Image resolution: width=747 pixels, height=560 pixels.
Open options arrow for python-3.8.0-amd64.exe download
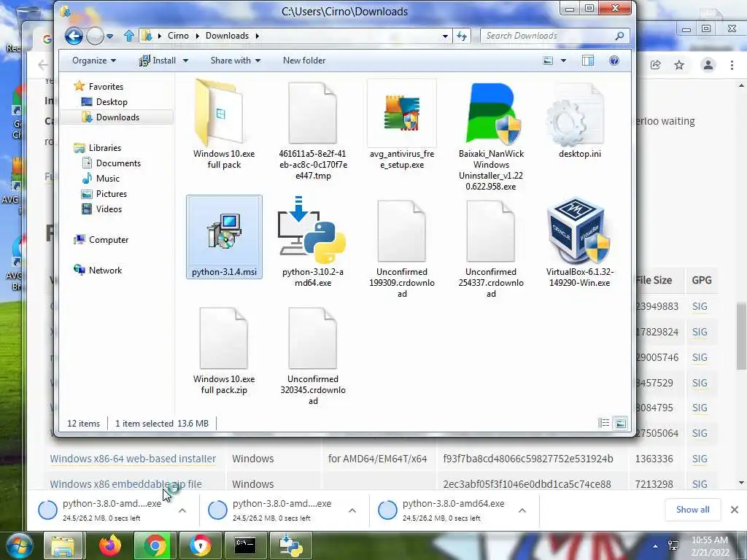[522, 510]
